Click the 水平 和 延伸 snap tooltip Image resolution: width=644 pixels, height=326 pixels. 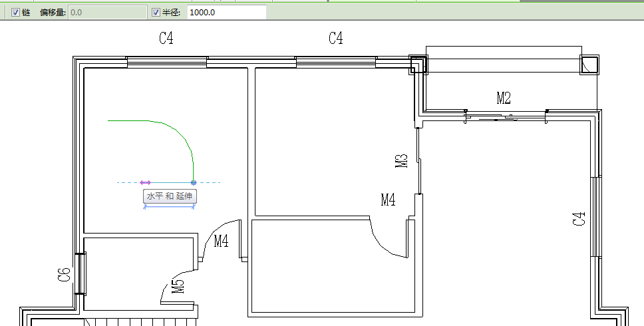[x=170, y=196]
